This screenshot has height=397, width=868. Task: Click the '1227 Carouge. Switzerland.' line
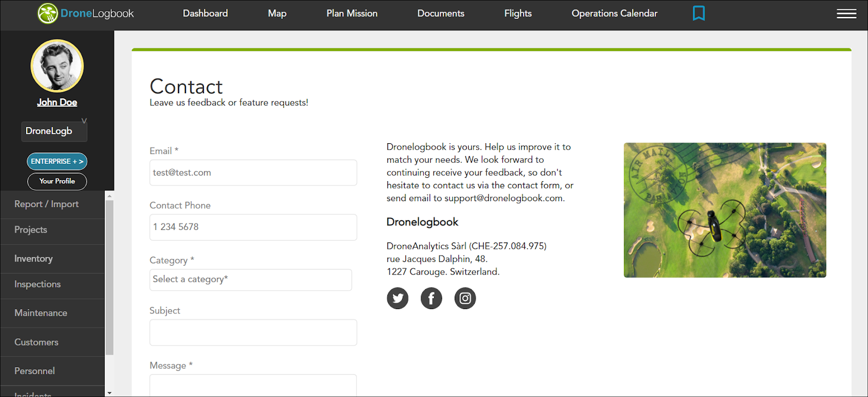click(x=443, y=272)
